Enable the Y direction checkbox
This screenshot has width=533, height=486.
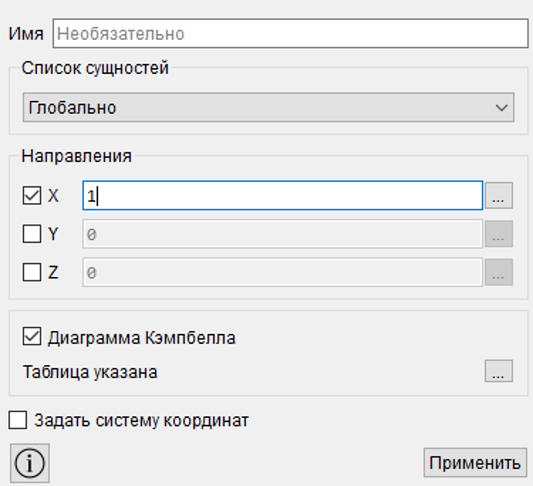point(32,233)
